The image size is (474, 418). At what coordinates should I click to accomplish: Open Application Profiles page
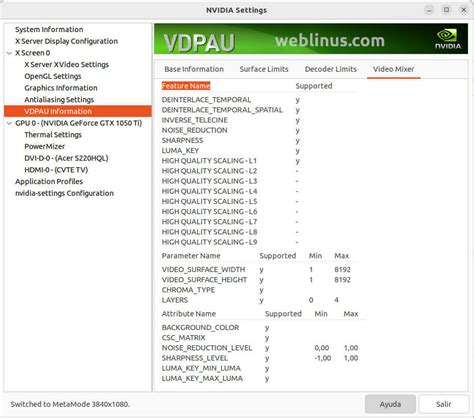coord(49,182)
